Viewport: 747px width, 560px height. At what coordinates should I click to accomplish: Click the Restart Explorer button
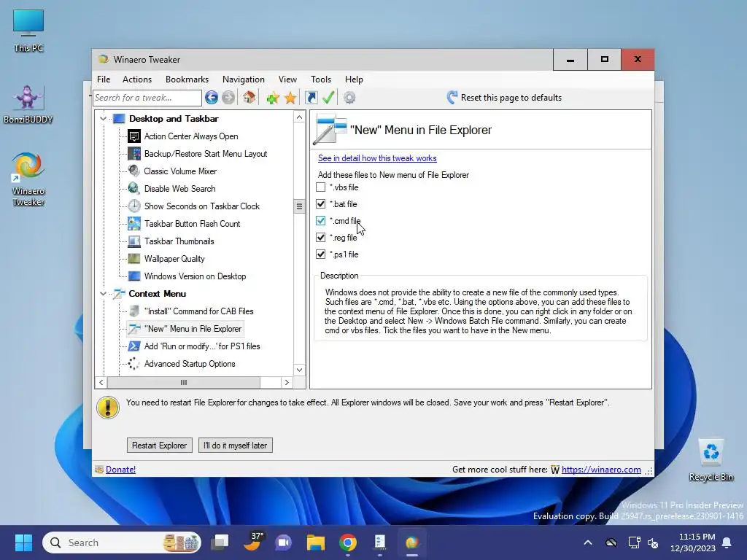(x=160, y=446)
